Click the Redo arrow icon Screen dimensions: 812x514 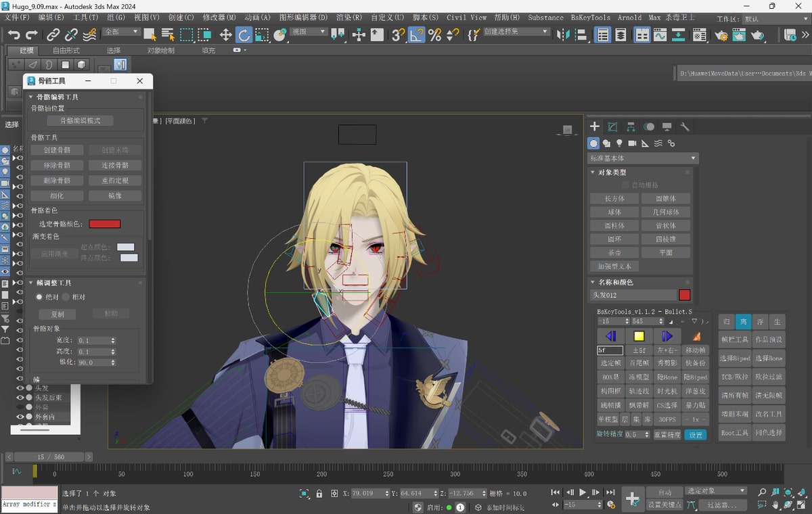coord(32,34)
